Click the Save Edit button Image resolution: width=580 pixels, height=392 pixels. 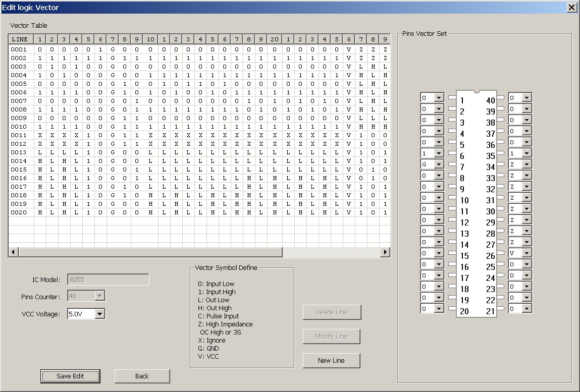coord(70,376)
